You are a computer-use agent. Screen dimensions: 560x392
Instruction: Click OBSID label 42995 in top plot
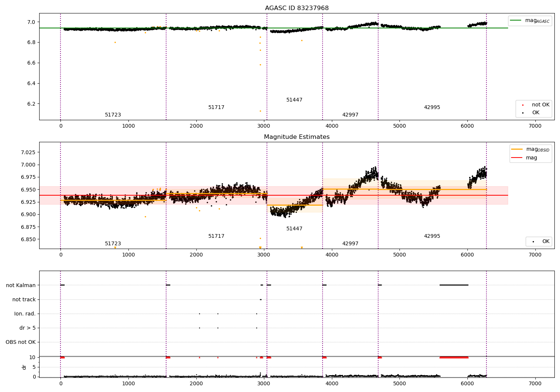coord(432,108)
